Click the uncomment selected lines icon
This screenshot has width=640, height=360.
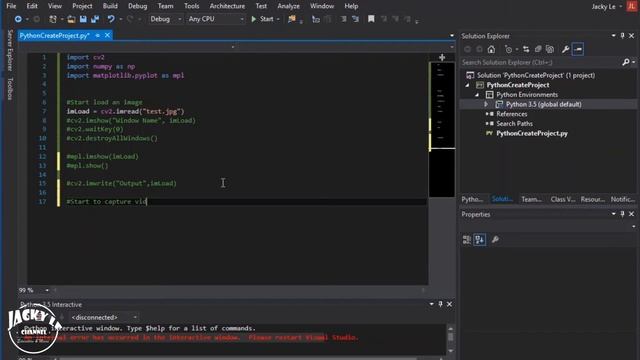pyautogui.click(x=356, y=19)
